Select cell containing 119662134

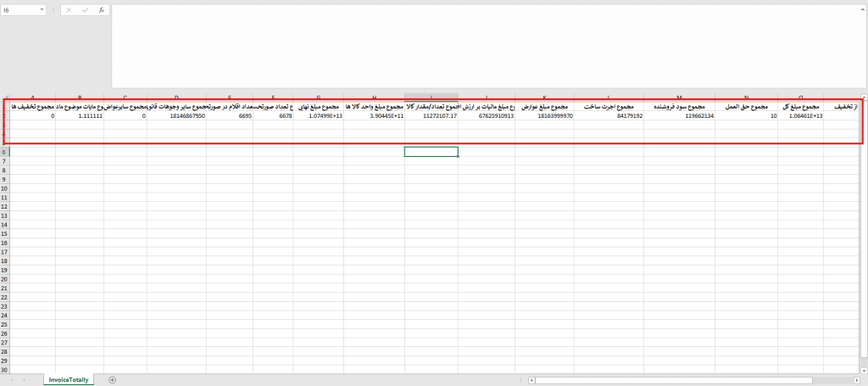(679, 115)
